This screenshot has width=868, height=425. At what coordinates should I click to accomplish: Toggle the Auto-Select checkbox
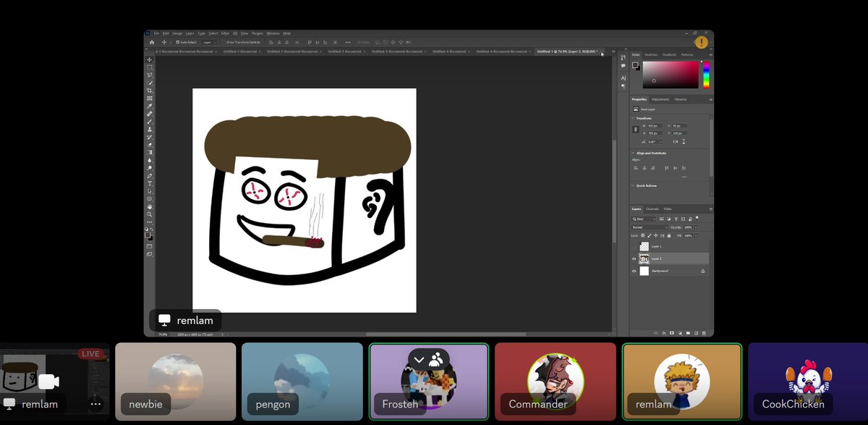(177, 42)
